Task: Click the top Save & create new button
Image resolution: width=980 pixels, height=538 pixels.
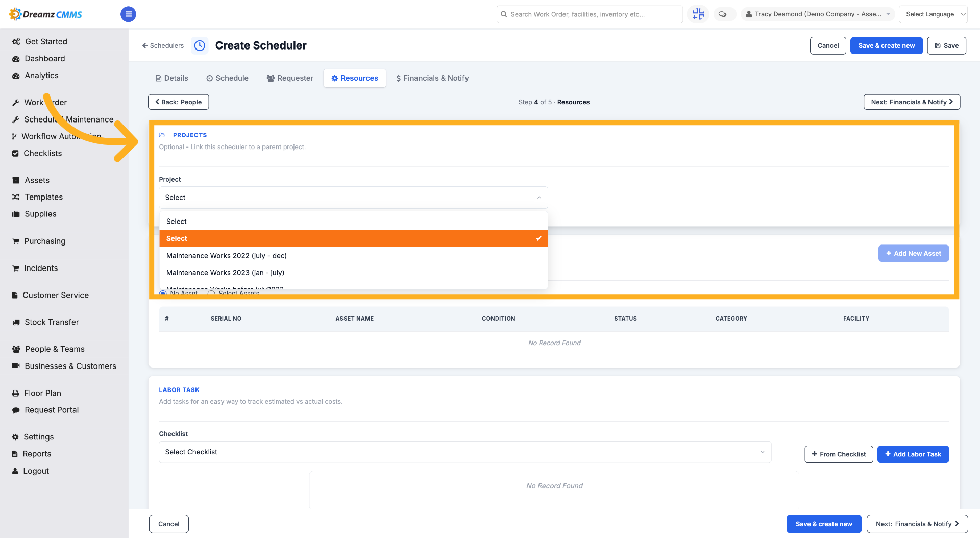Action: pyautogui.click(x=887, y=45)
